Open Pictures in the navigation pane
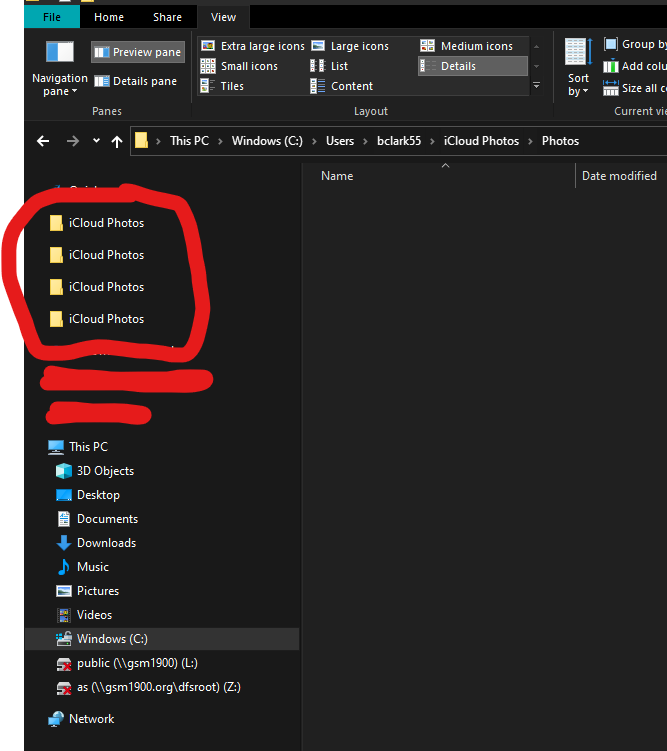 (x=87, y=591)
